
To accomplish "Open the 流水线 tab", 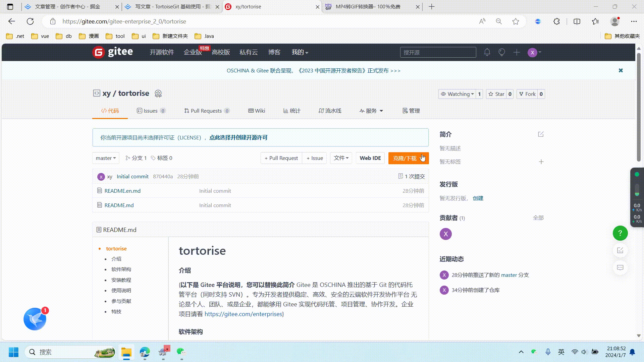I will tap(330, 111).
